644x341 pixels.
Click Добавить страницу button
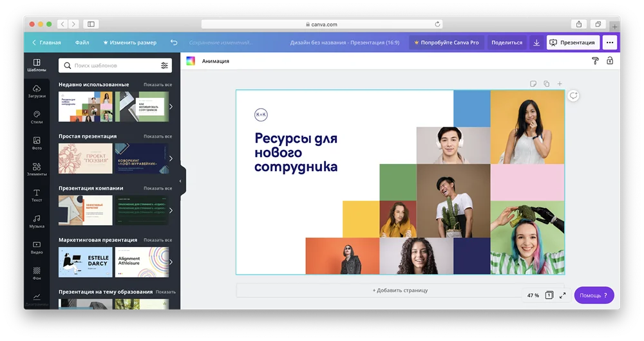[400, 290]
